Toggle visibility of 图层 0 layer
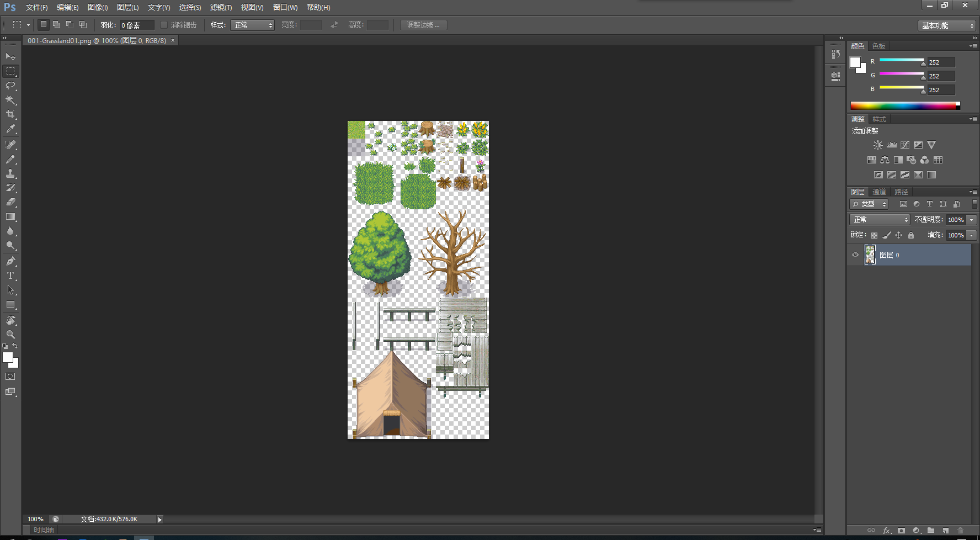 pyautogui.click(x=855, y=255)
